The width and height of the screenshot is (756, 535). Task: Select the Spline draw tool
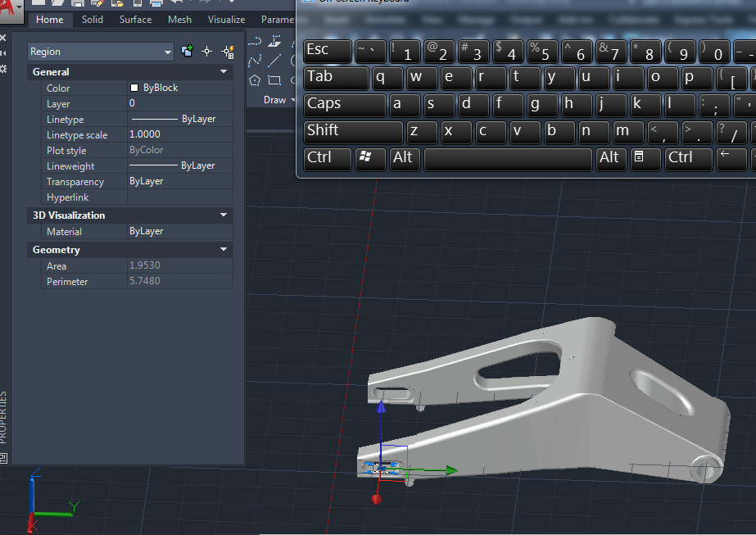pyautogui.click(x=255, y=61)
